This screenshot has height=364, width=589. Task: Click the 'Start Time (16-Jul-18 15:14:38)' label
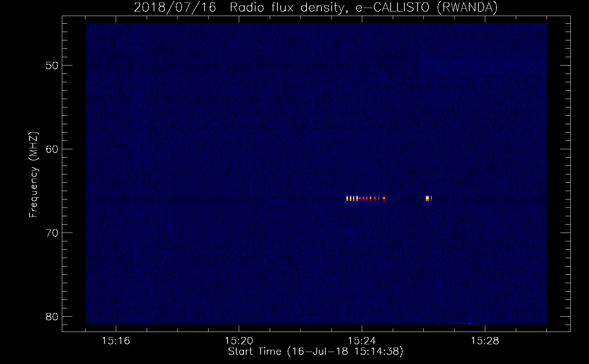click(316, 352)
